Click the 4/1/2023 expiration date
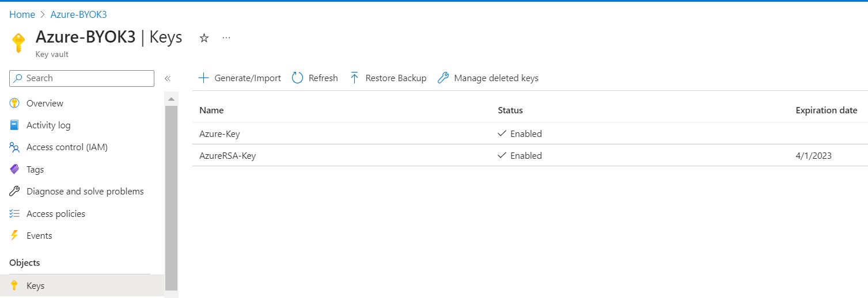 pyautogui.click(x=813, y=155)
